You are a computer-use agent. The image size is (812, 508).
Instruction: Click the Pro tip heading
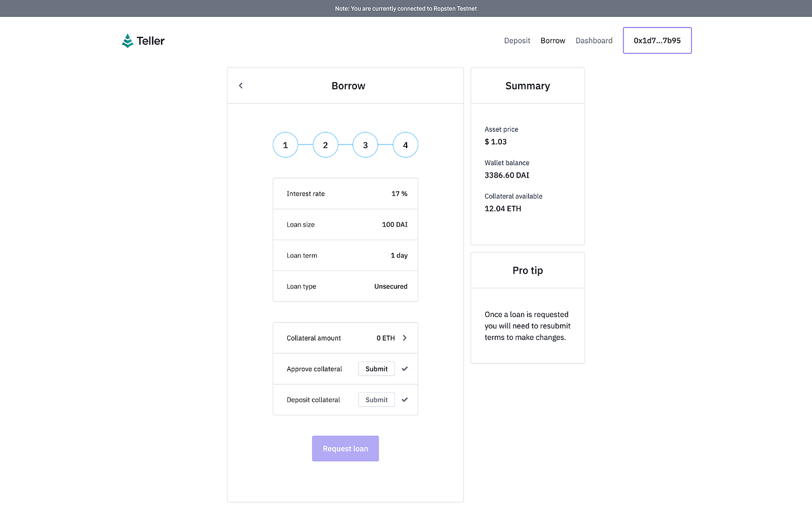[x=528, y=270]
